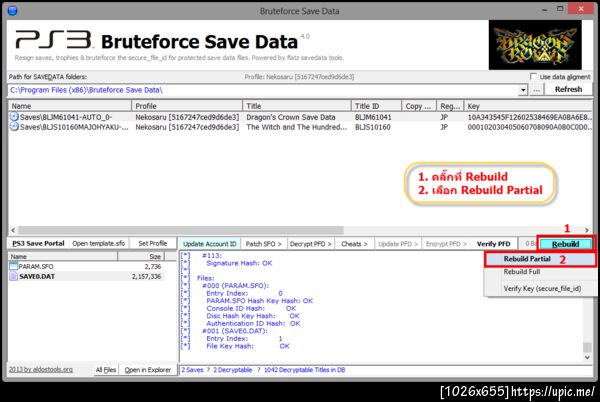
Task: Click horizontal scrollbar right arrow of saves list
Action: point(587,230)
